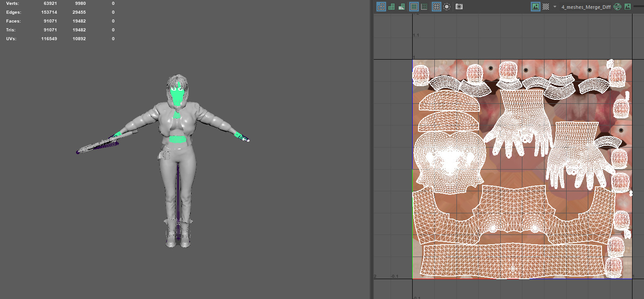
Task: Click the Verts selected value 9980
Action: [x=80, y=4]
